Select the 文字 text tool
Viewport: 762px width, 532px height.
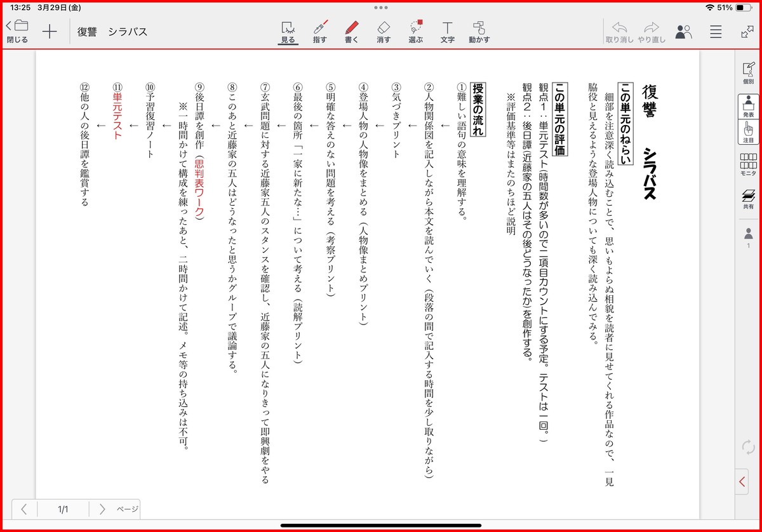point(448,31)
